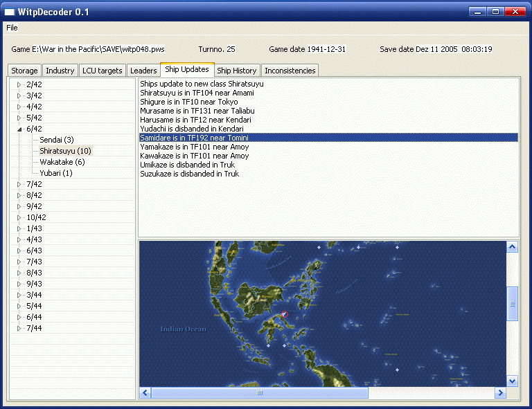Click map horizontal scrollbar left arrow
This screenshot has height=409, width=532.
(x=145, y=393)
